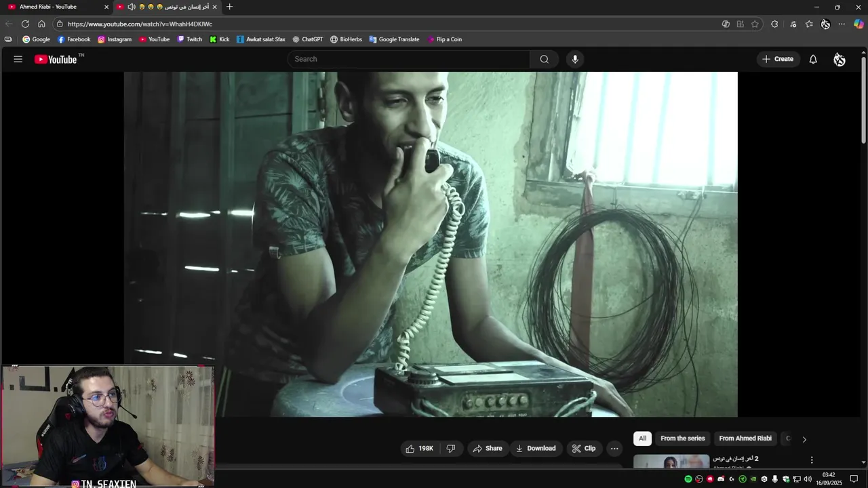
Task: Open Awkat salat Sfax bookmark
Action: [260, 39]
